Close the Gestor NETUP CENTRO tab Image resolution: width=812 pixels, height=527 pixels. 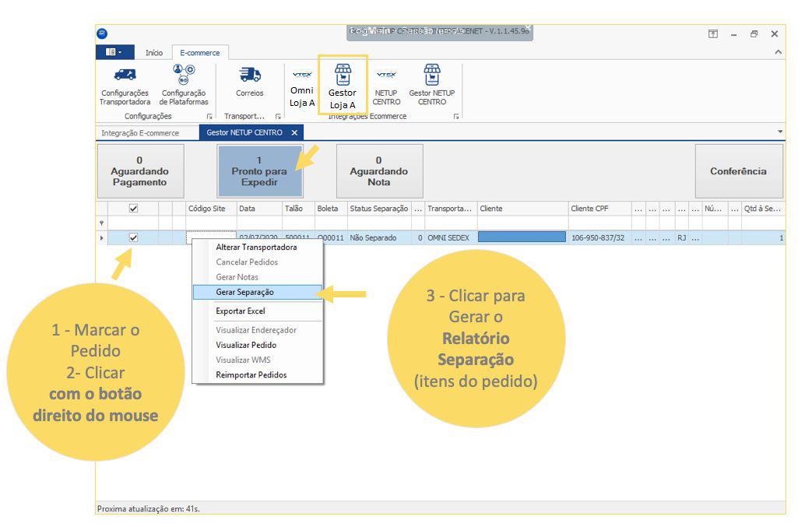pos(294,133)
